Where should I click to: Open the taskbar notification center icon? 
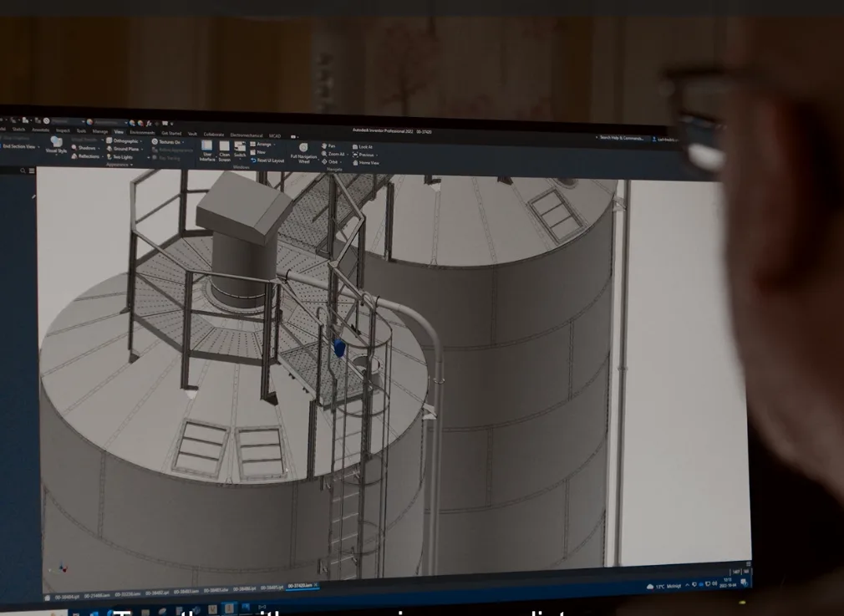coord(744,582)
